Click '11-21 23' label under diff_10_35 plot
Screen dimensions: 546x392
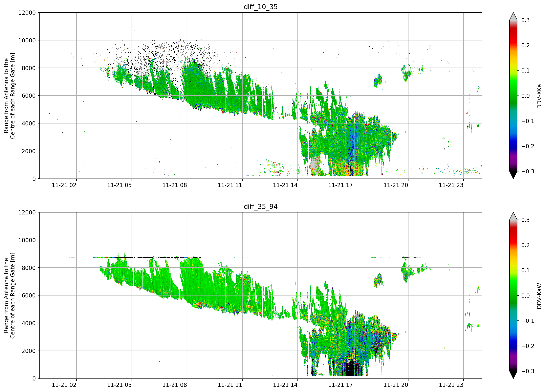[x=451, y=185]
